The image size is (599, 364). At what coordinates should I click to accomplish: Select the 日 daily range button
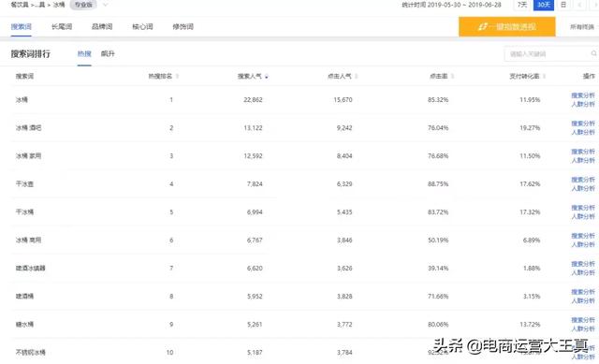pyautogui.click(x=563, y=5)
